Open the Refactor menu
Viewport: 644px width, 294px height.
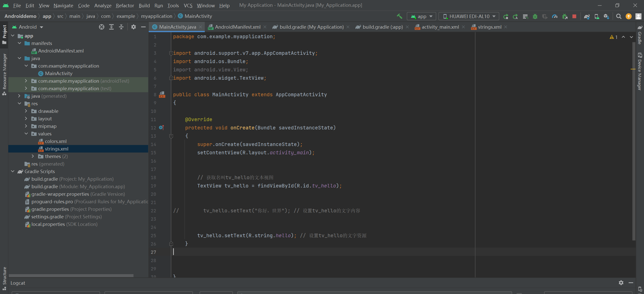(125, 5)
